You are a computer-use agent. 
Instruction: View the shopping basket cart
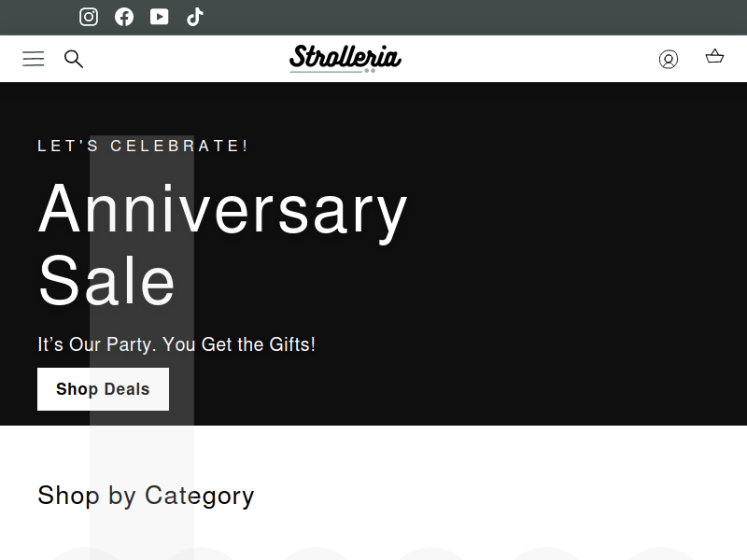[714, 57]
